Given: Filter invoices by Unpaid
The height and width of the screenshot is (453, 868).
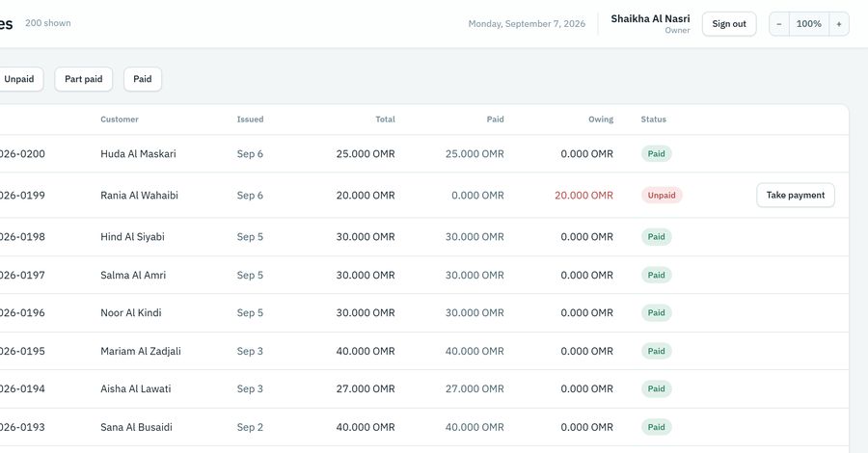Looking at the screenshot, I should click(19, 79).
